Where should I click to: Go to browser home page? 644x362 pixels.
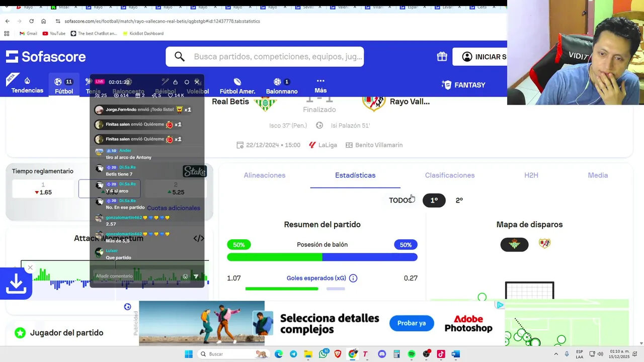[x=43, y=21]
